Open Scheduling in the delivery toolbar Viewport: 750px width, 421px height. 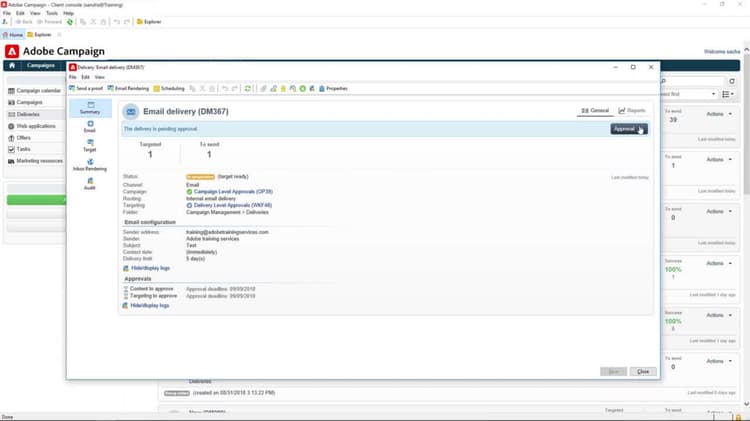(169, 89)
